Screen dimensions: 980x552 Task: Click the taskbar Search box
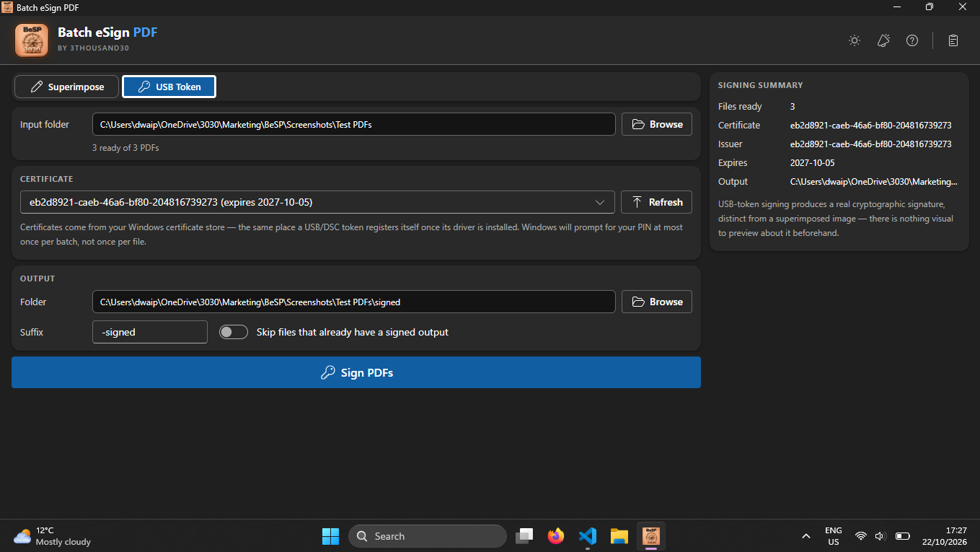[428, 536]
